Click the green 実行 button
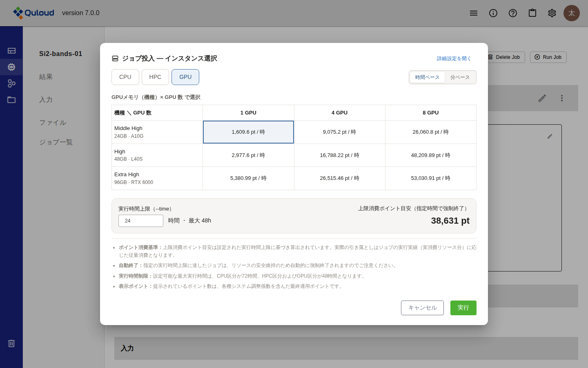This screenshot has height=368, width=588. pyautogui.click(x=463, y=308)
